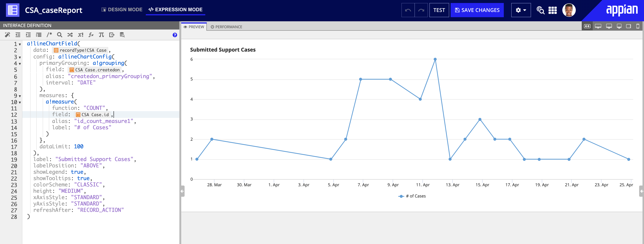Collapse code fold at line 1
Screen dimensions: 644x244
(20, 44)
